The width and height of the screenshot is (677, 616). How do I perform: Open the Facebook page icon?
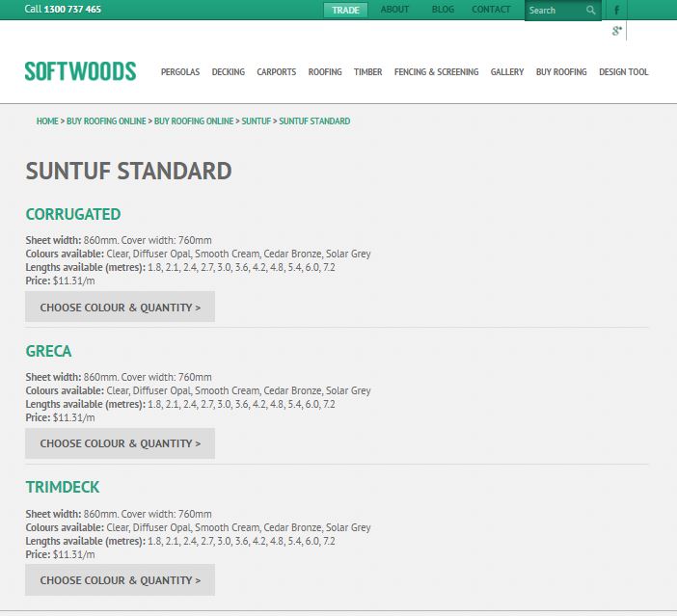point(616,10)
